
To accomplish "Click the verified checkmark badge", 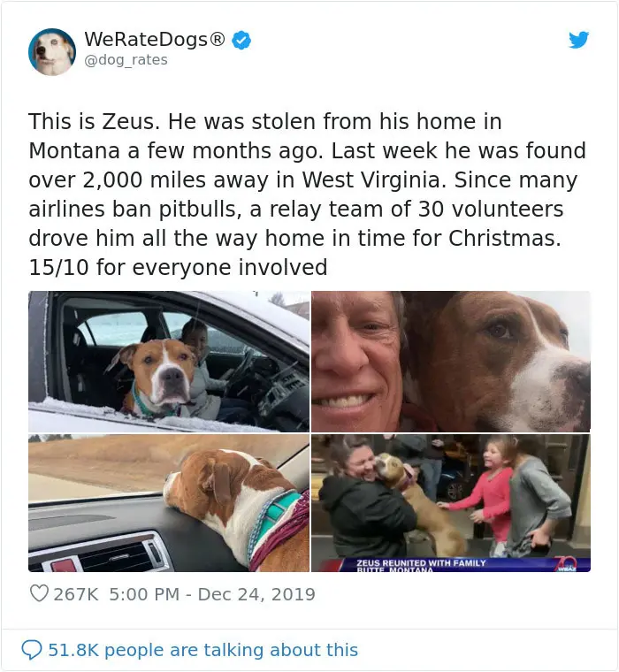I will [241, 41].
